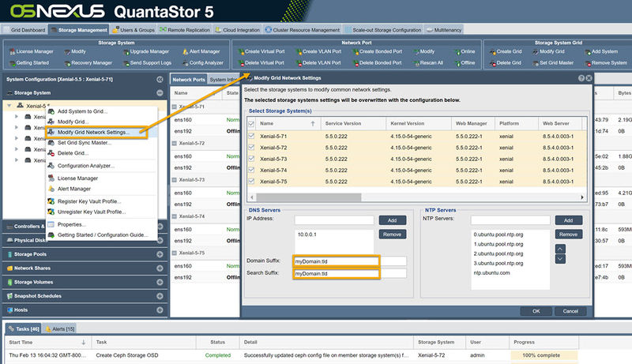Open the Users & Groups tab

134,30
